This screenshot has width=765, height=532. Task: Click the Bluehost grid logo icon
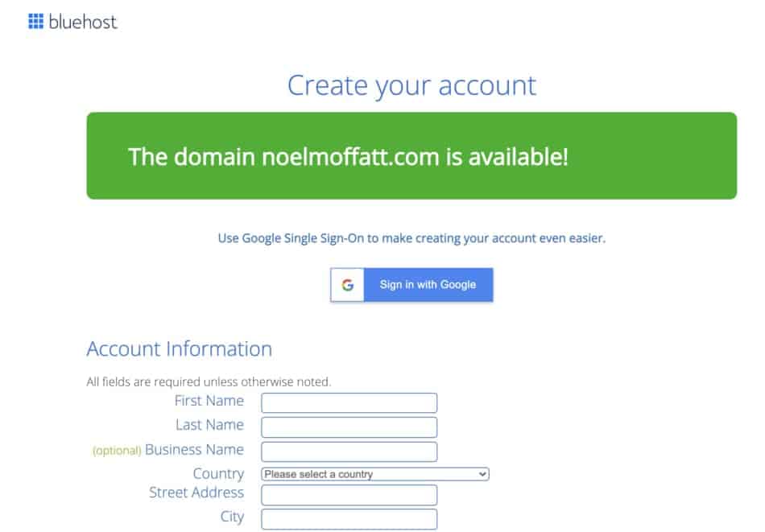(35, 22)
